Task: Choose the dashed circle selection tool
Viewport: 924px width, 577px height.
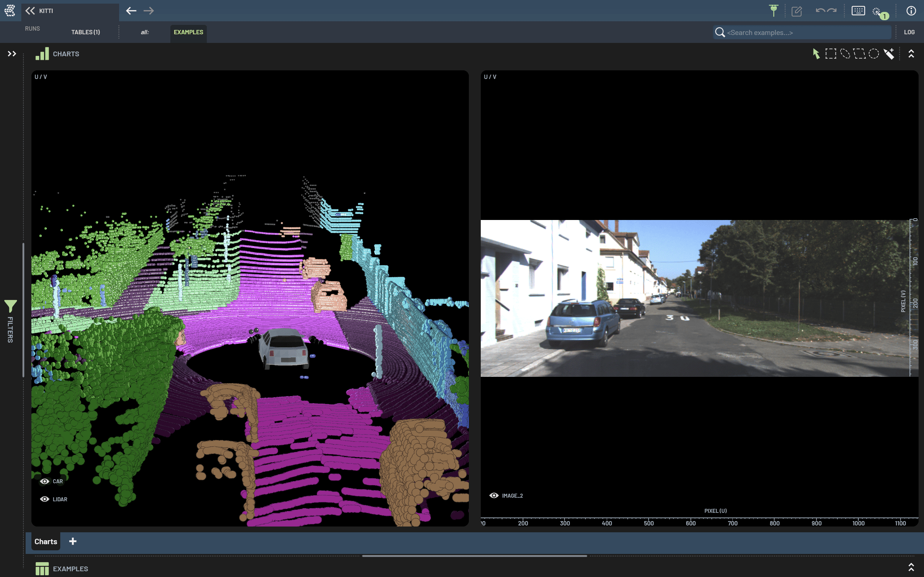Action: pos(873,54)
